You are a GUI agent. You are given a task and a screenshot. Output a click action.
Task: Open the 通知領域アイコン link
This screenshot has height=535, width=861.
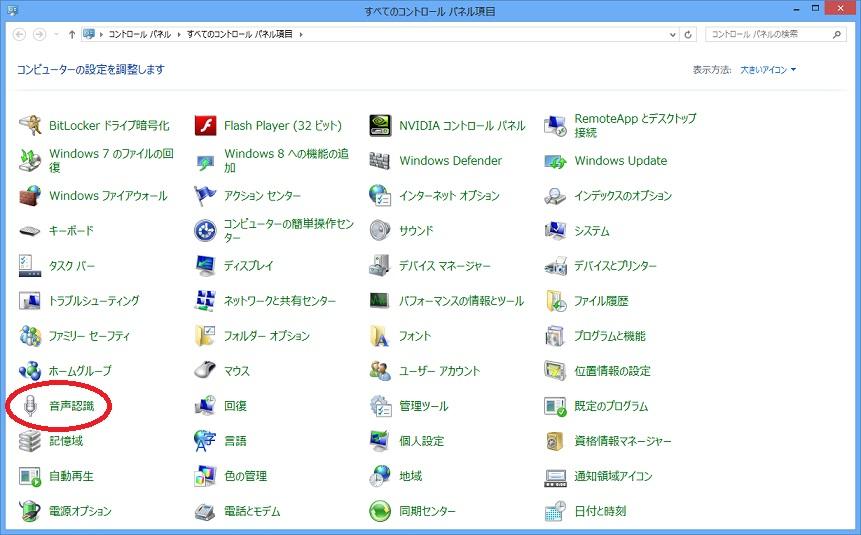613,476
